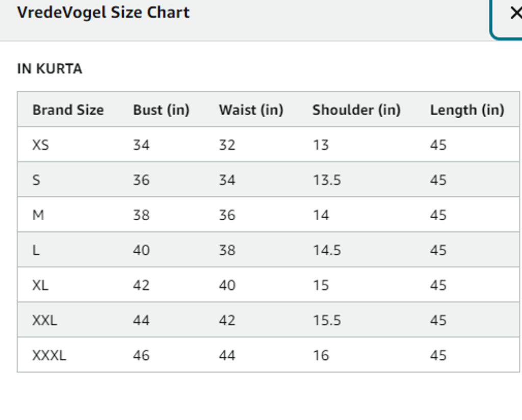
Task: Click the Brand Size column header
Action: click(x=68, y=110)
